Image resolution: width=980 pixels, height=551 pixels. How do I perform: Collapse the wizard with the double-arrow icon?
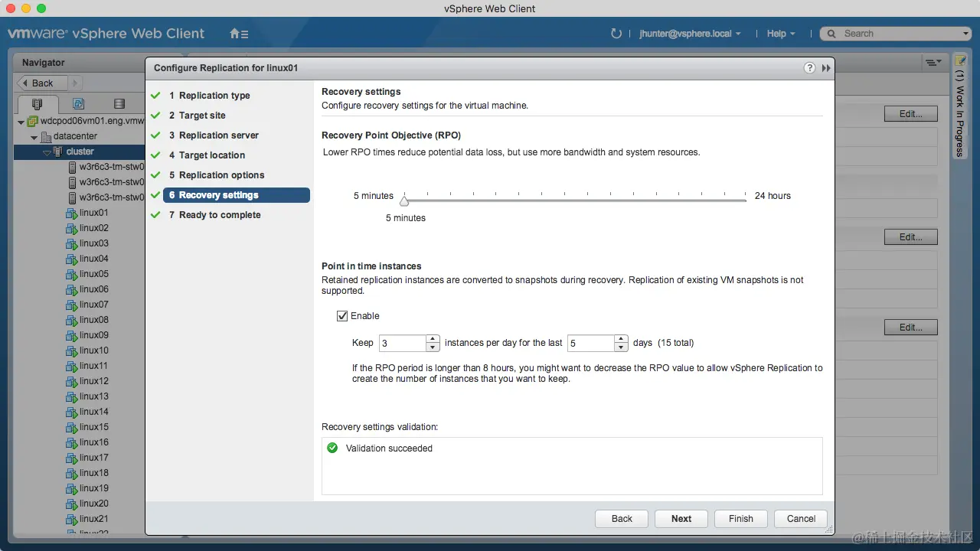pyautogui.click(x=825, y=67)
